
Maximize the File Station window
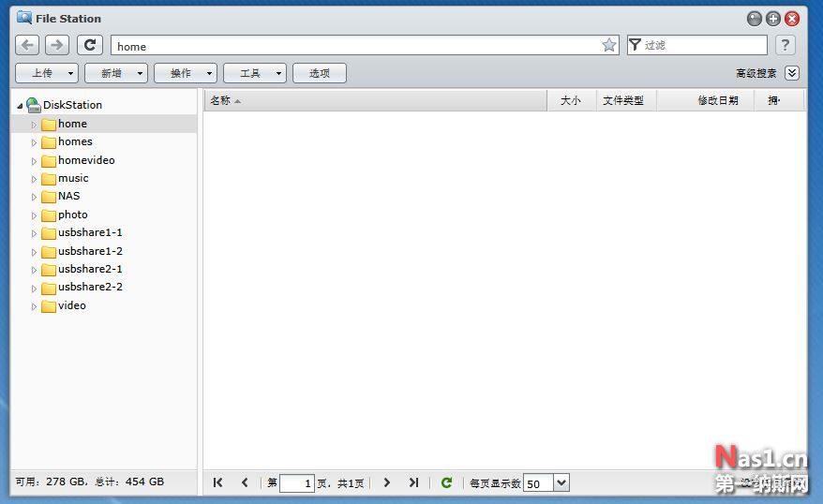(x=773, y=19)
